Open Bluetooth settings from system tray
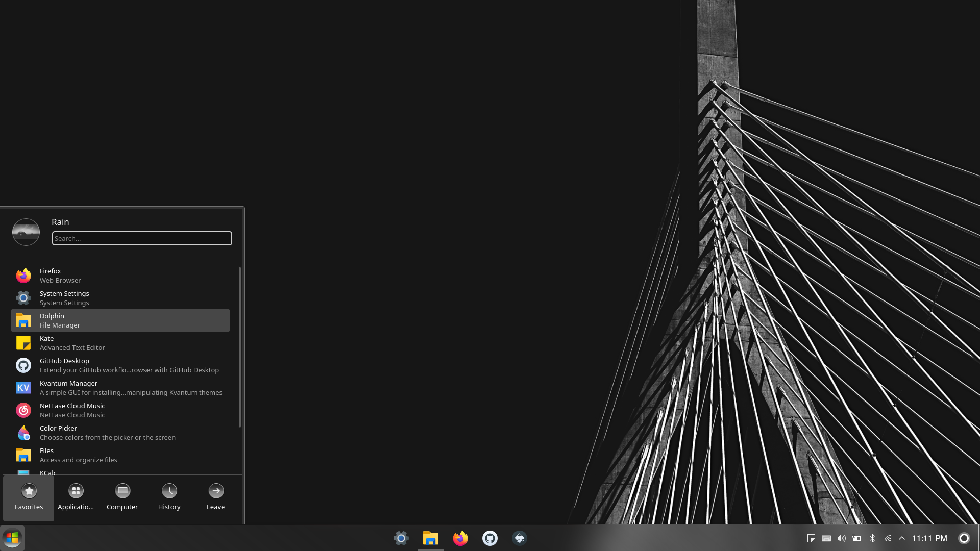 tap(872, 538)
